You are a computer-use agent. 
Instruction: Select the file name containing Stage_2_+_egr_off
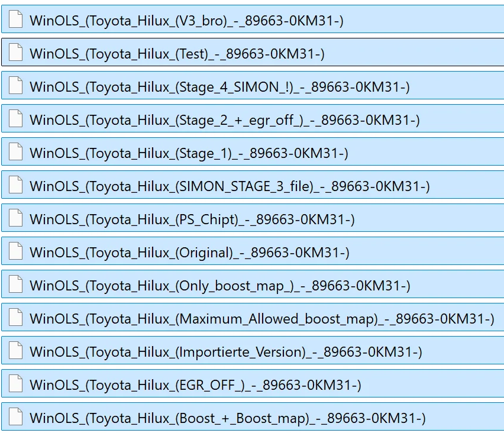(x=225, y=120)
